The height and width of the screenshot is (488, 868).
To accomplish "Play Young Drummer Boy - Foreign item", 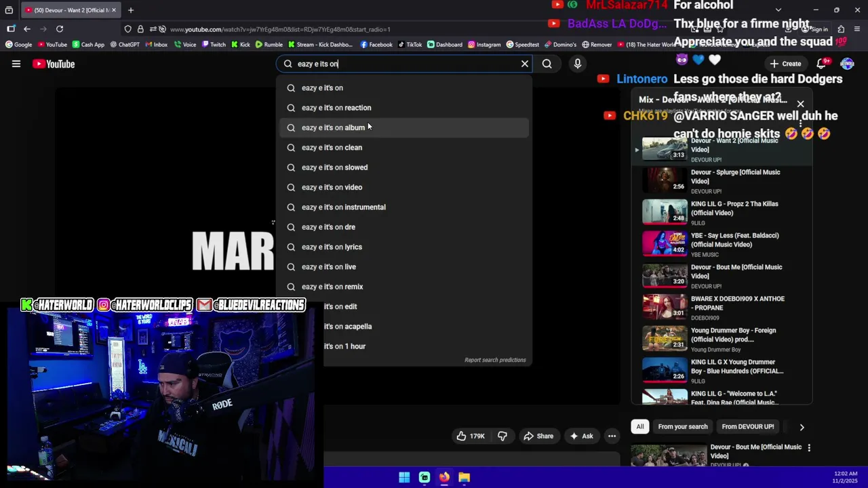I will click(x=722, y=339).
